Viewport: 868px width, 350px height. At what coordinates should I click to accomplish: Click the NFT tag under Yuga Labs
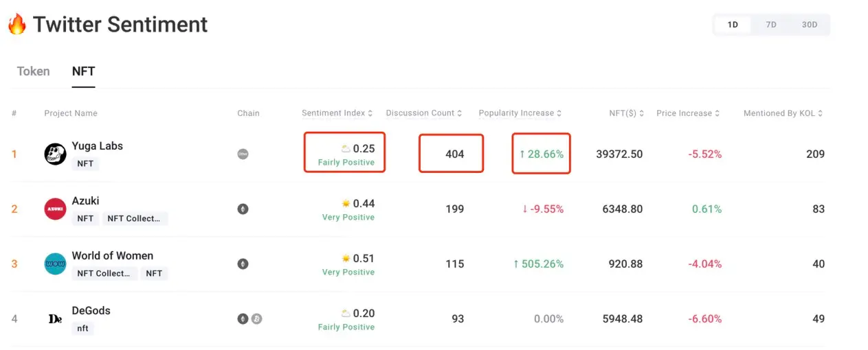point(85,164)
